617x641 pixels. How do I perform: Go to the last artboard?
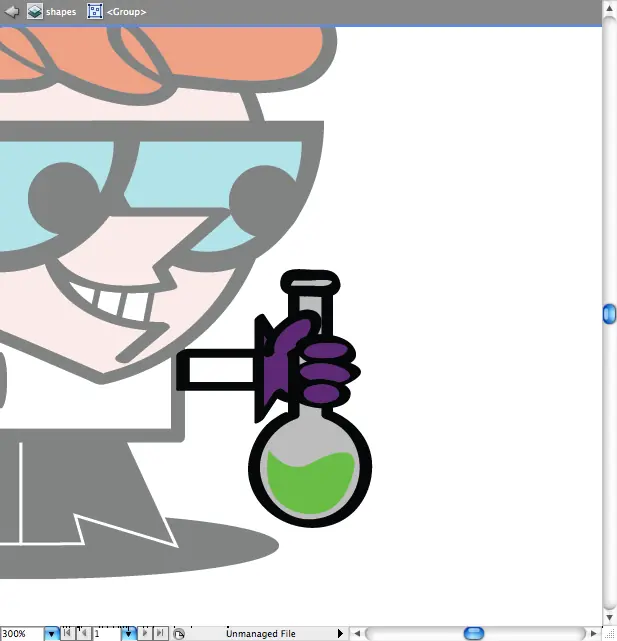(161, 633)
